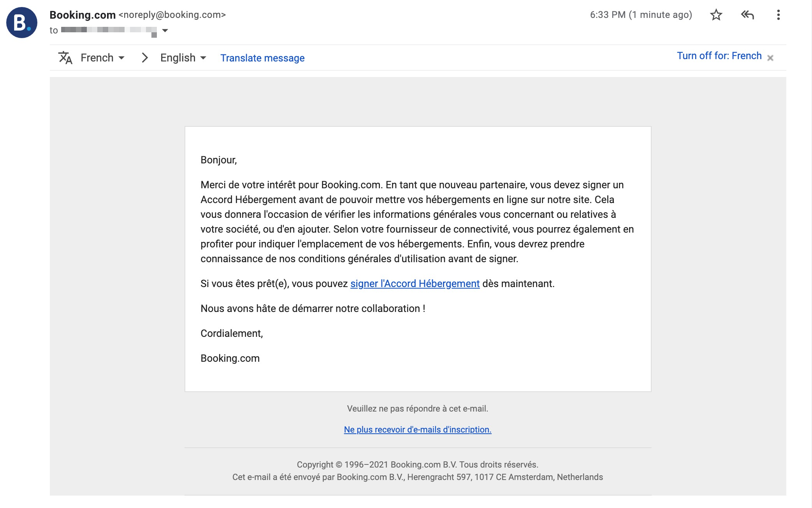This screenshot has width=812, height=508.
Task: Click the arrow between French and English
Action: [x=144, y=58]
